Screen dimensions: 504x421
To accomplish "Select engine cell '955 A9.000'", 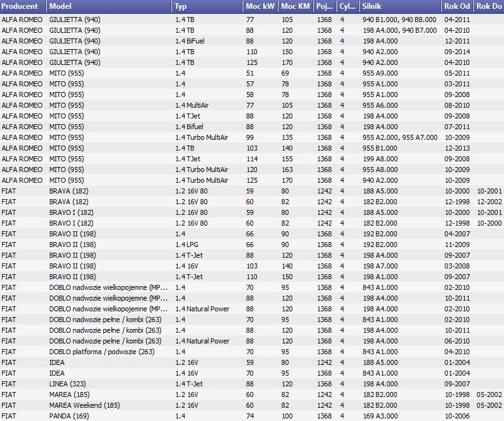I will click(x=380, y=73).
